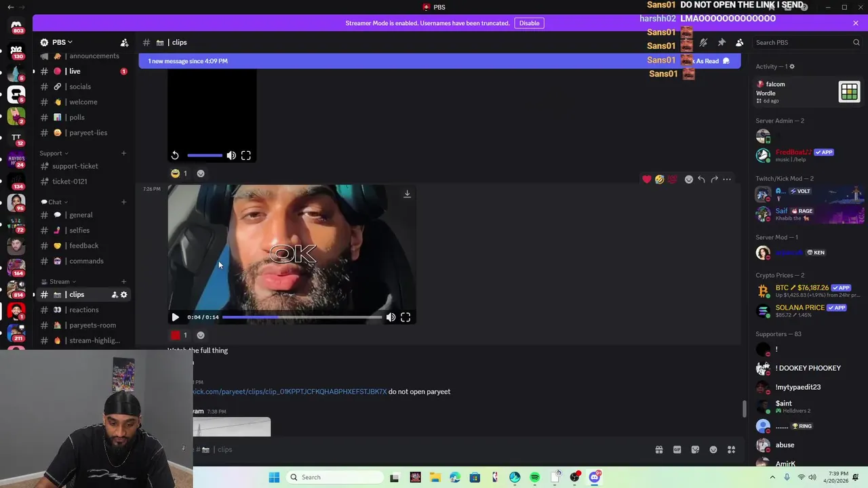Create channel in Support category
Screen dimensions: 868x488
point(123,153)
